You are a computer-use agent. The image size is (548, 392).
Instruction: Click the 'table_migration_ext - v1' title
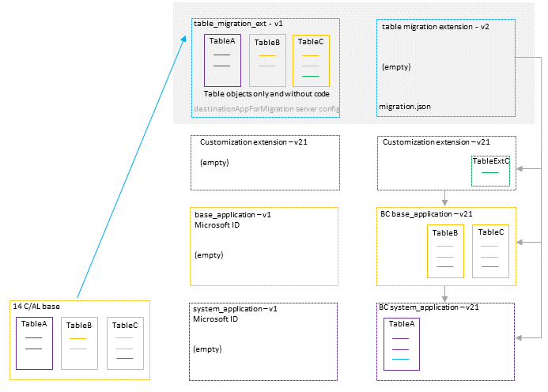(238, 24)
